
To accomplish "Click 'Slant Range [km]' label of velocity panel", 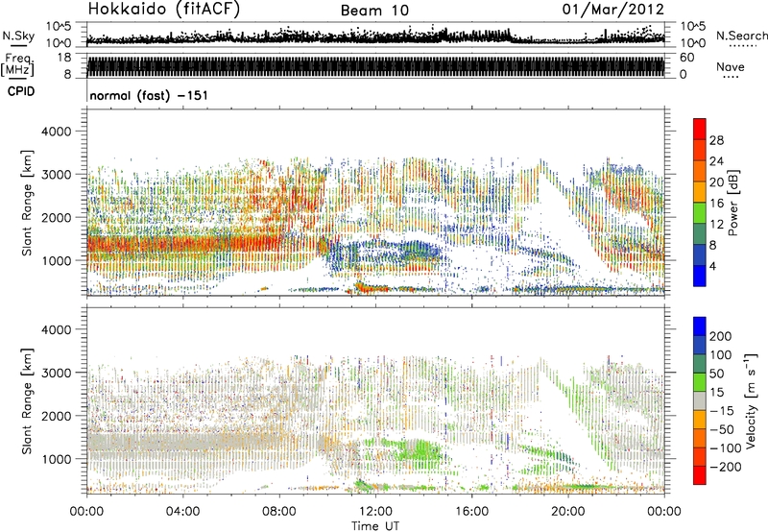I will 27,400.
